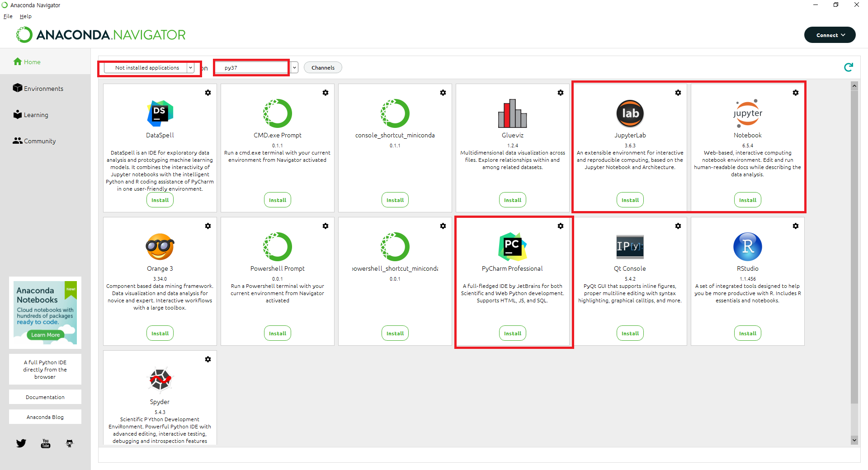The height and width of the screenshot is (470, 868).
Task: Click the applications panel scrollbar down arrow
Action: (x=854, y=440)
